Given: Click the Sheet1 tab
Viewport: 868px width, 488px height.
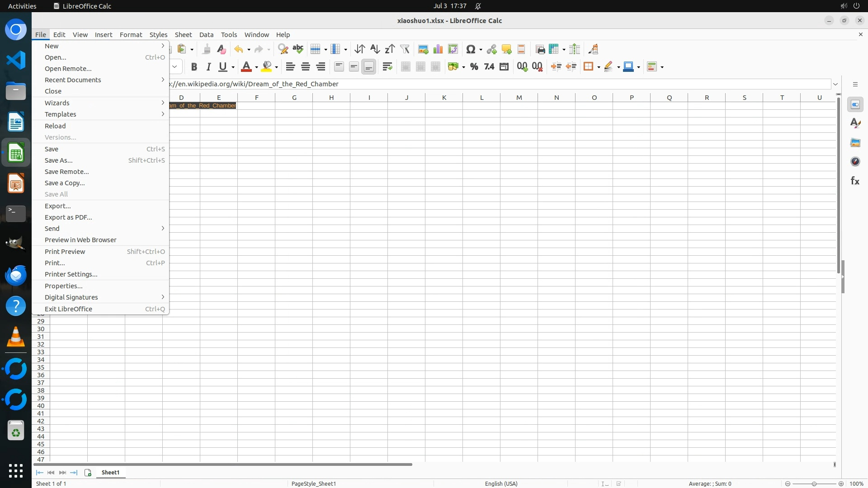Looking at the screenshot, I should tap(110, 472).
